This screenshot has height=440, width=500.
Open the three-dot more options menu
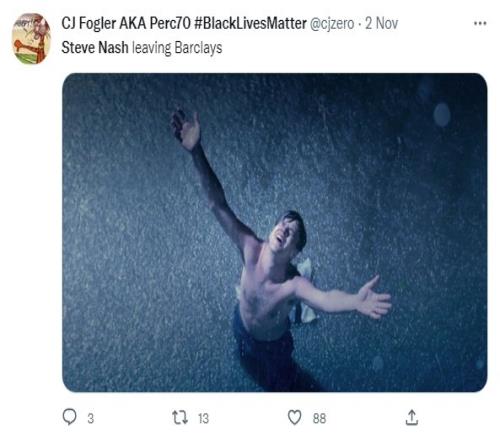pos(480,23)
